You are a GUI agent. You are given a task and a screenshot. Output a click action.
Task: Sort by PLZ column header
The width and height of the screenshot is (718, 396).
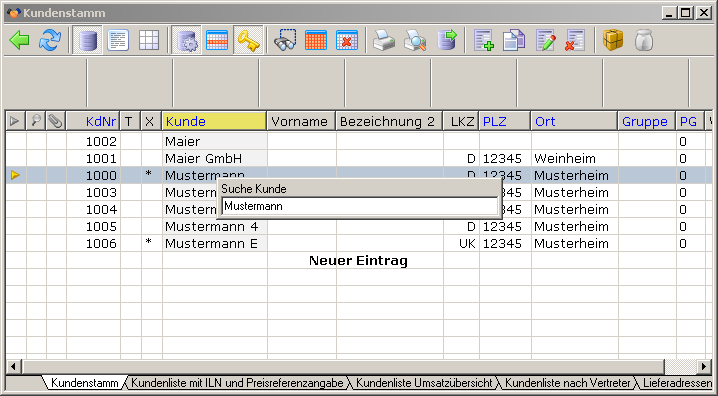(505, 121)
